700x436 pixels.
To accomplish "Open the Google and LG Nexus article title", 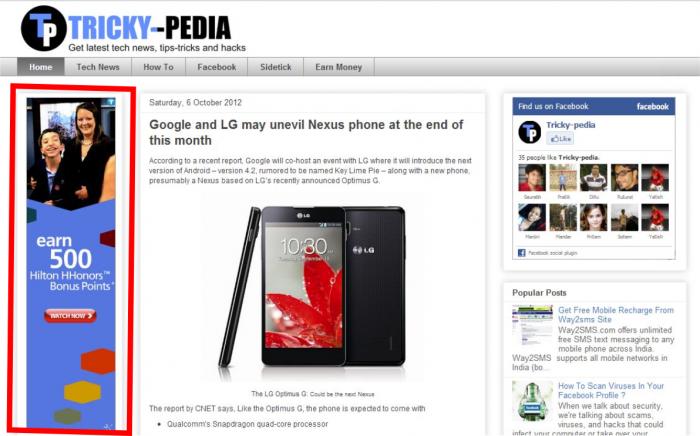I will (x=306, y=132).
